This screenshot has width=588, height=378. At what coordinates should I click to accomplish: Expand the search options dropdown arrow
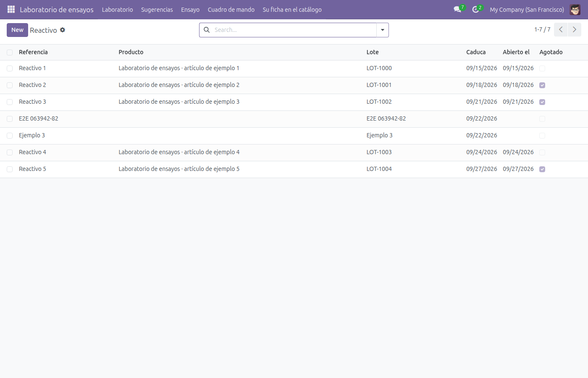tap(383, 30)
